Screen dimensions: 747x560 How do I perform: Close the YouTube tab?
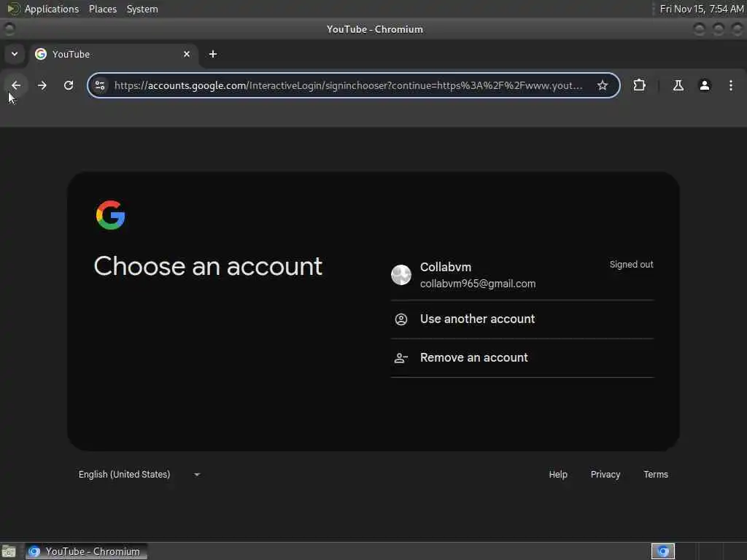pyautogui.click(x=187, y=54)
